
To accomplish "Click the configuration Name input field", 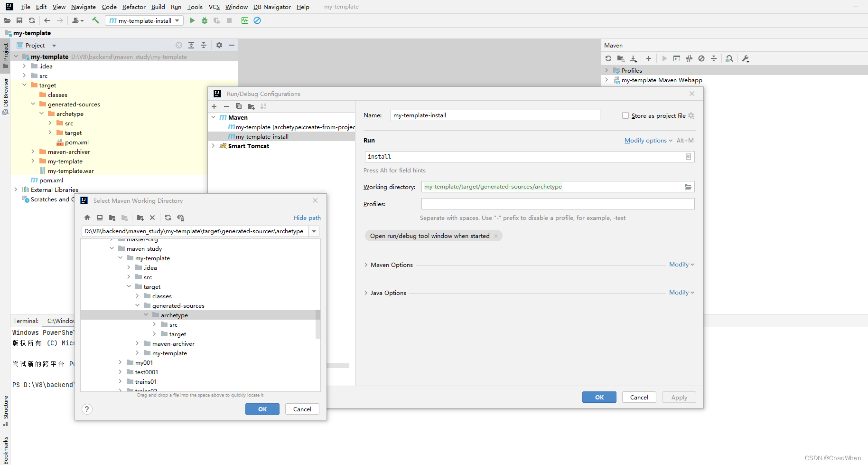I will click(x=495, y=115).
